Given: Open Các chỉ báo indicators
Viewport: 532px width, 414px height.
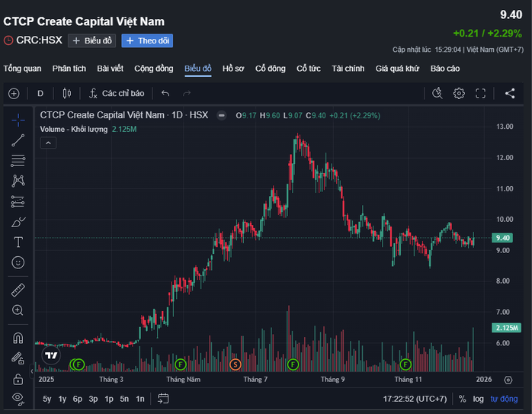Looking at the screenshot, I should pyautogui.click(x=116, y=94).
